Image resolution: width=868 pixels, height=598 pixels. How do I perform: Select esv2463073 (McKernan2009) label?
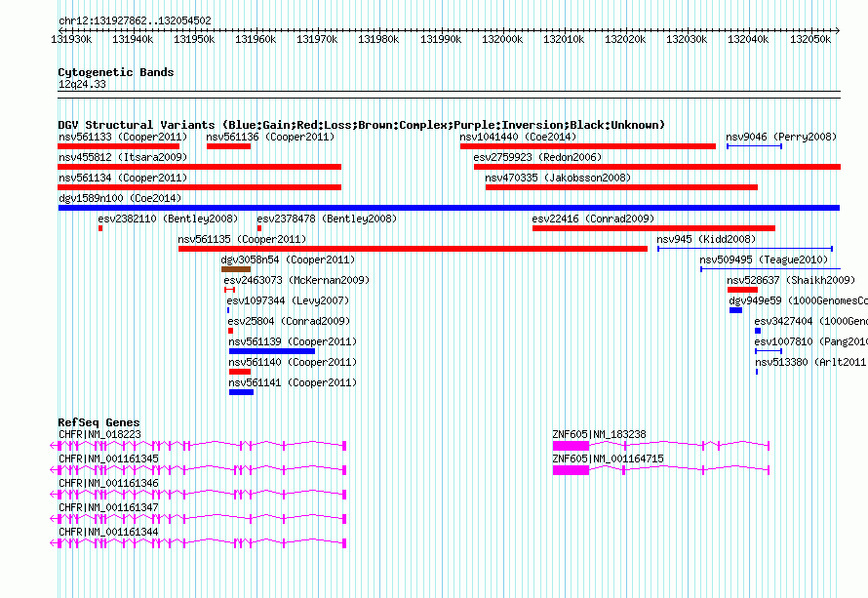coord(296,280)
